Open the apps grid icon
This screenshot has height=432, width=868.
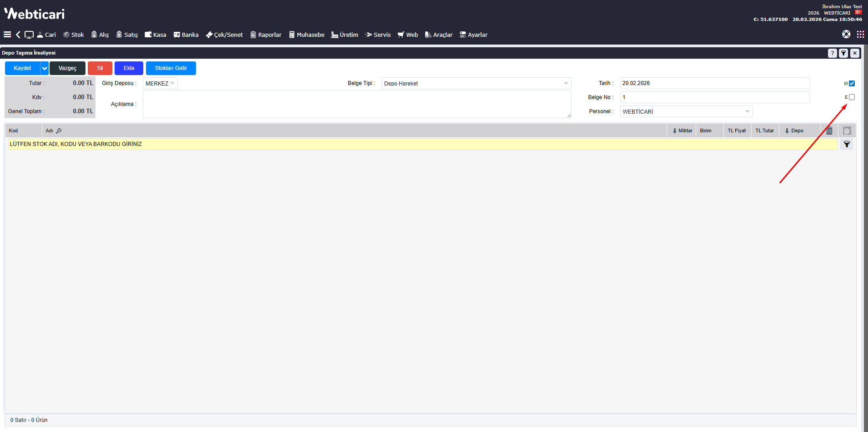coord(860,35)
